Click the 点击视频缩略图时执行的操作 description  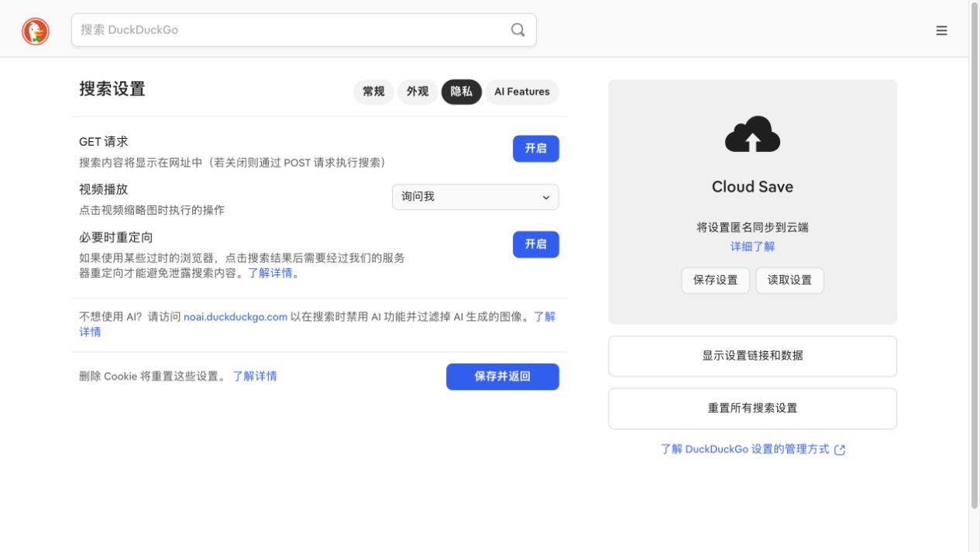(x=152, y=210)
